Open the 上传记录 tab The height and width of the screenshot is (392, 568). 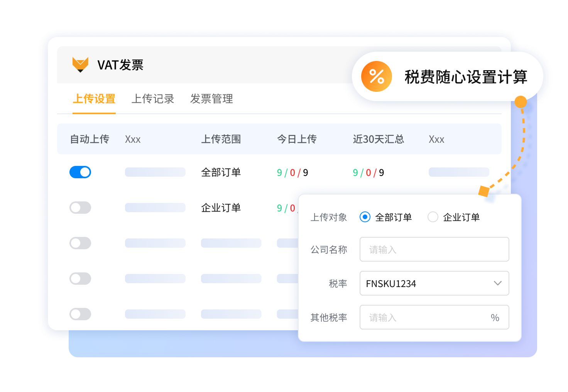pos(153,99)
